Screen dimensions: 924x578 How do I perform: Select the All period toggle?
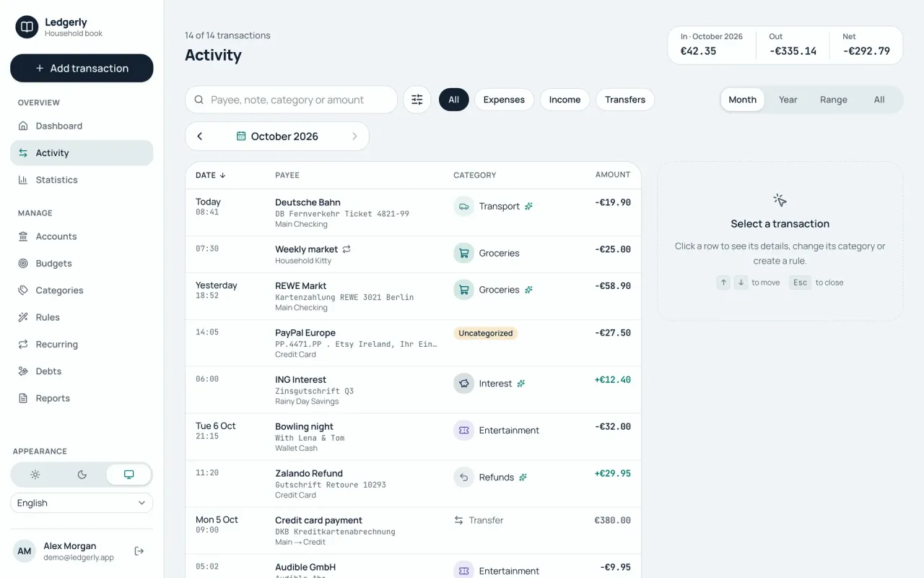click(x=879, y=100)
